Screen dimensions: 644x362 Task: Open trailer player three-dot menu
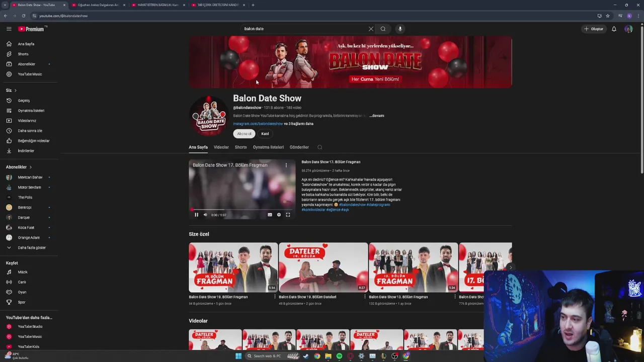point(286,165)
